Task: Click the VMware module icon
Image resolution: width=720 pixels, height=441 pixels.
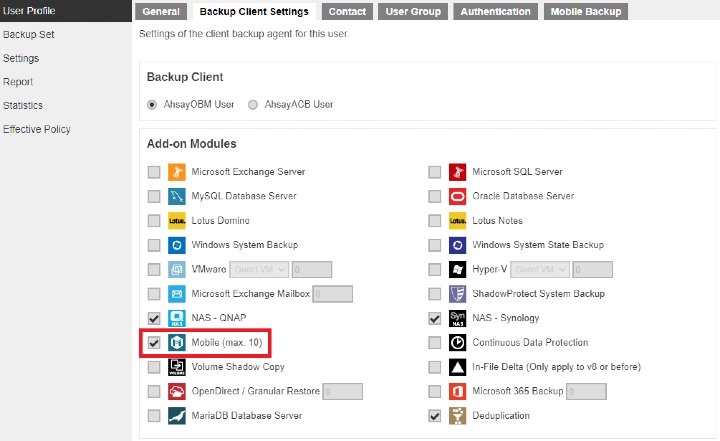Action: click(177, 269)
